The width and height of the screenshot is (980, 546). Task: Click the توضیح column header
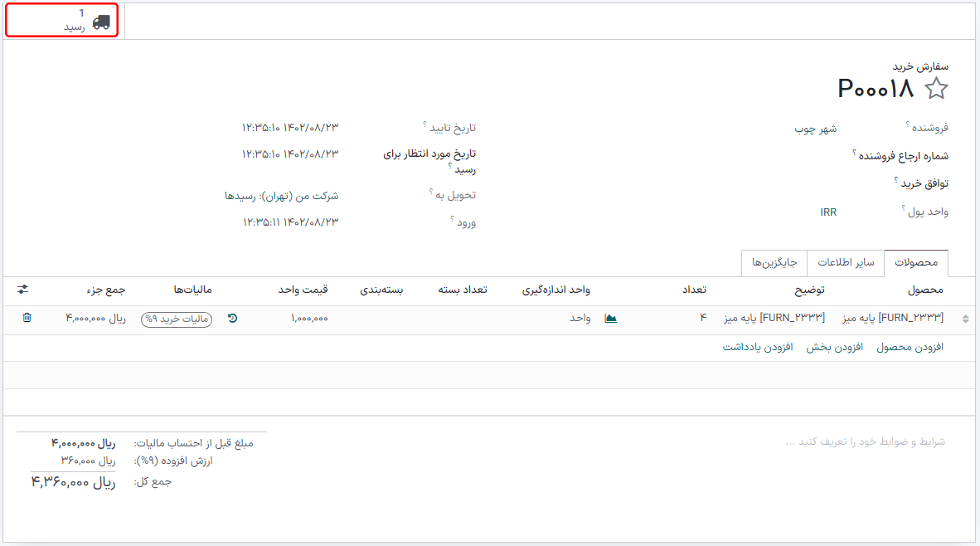[x=809, y=290]
